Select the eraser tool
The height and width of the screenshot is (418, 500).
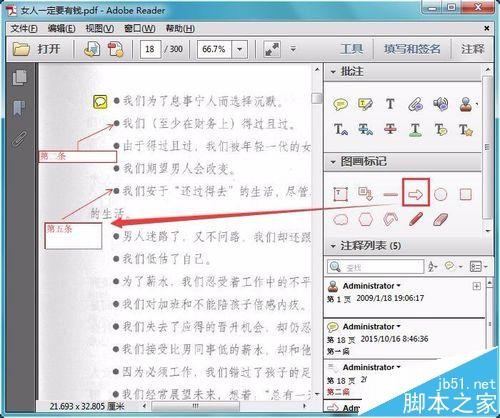(441, 219)
